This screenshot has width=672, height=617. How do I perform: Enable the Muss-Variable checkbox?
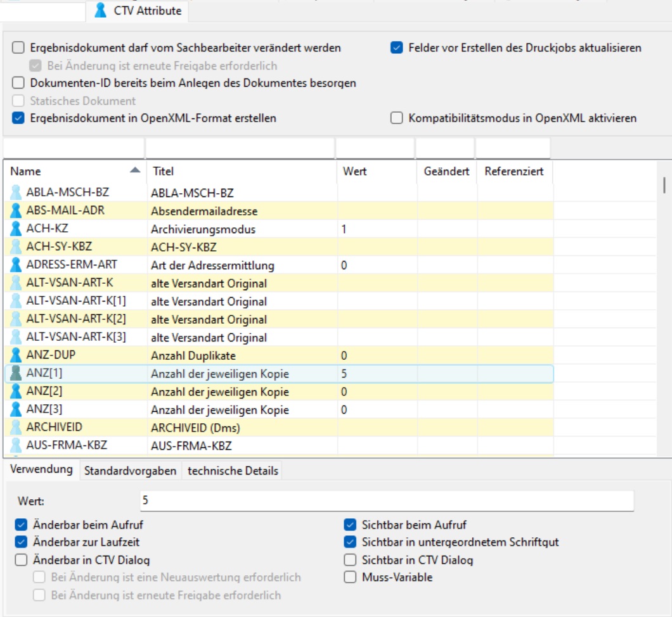tap(350, 577)
